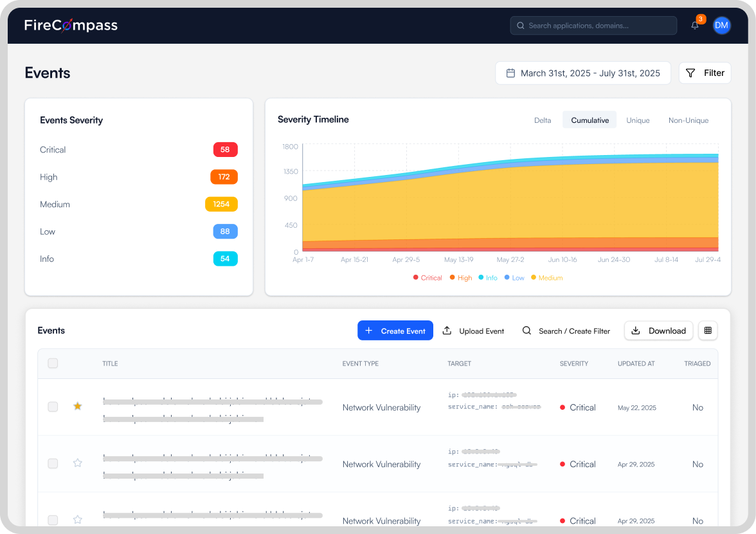Click the Create Event button
This screenshot has width=756, height=534.
pos(395,331)
